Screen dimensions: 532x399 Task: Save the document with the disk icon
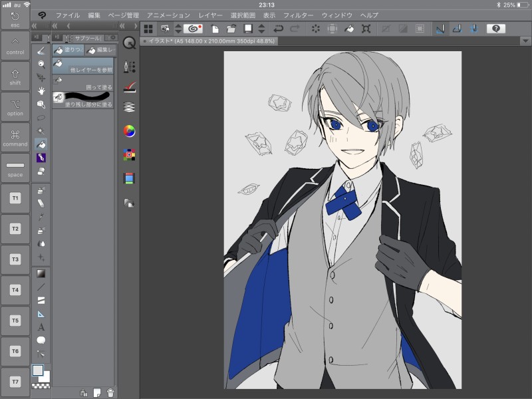(x=248, y=29)
